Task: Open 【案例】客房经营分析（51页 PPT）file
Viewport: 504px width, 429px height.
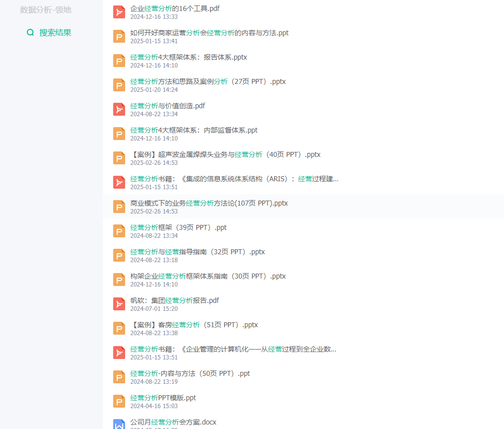Action: pyautogui.click(x=194, y=325)
